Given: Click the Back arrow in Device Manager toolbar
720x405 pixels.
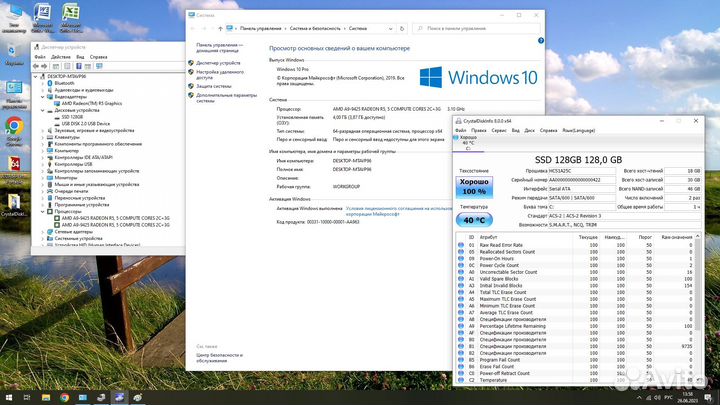Looking at the screenshot, I should 36,66.
